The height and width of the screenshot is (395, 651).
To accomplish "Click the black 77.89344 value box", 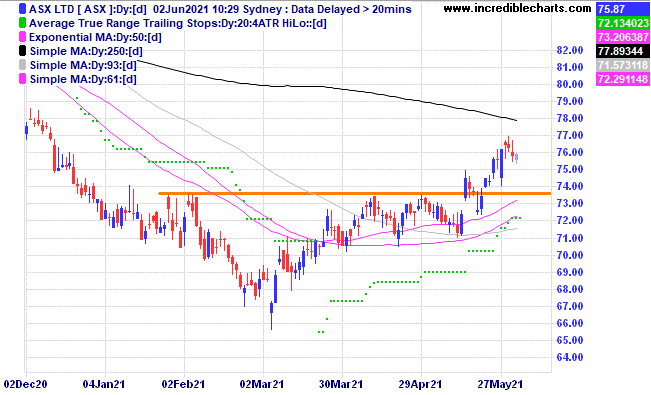I will pos(622,51).
